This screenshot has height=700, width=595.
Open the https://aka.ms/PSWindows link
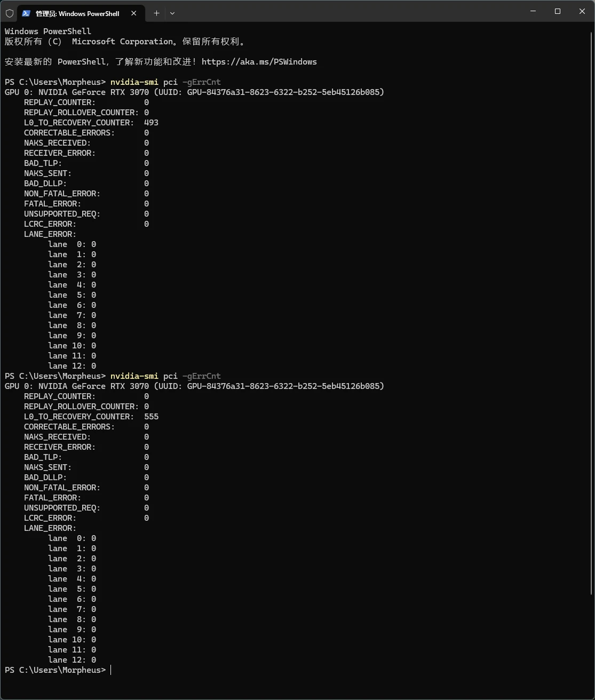259,62
